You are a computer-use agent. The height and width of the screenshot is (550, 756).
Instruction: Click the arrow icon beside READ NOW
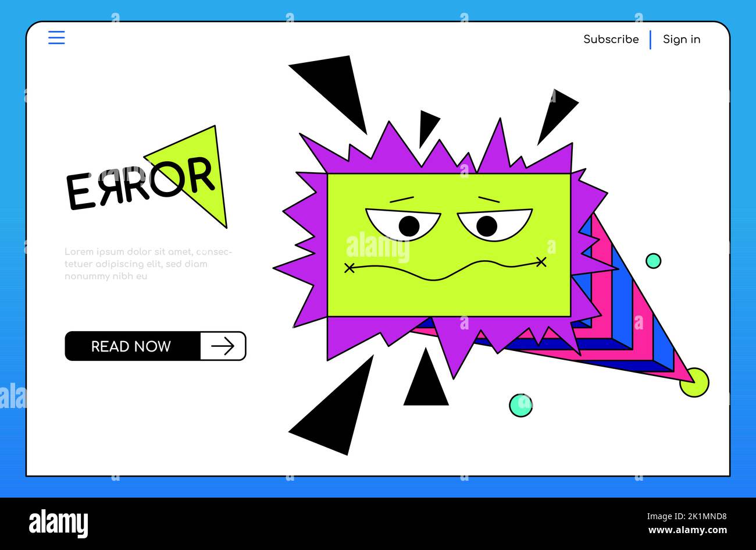tap(223, 346)
